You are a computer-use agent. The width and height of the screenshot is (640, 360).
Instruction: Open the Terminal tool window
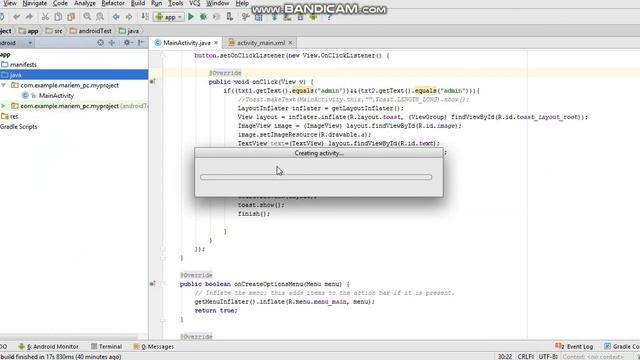coord(106,347)
